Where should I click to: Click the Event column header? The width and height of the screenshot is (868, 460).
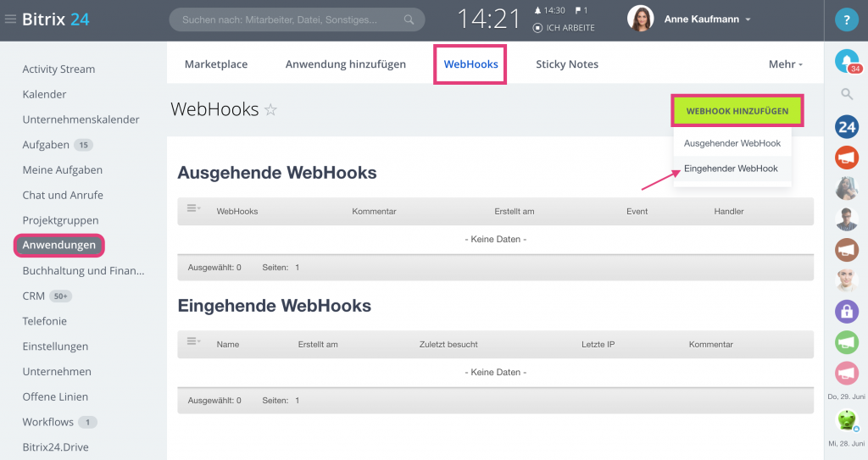pyautogui.click(x=637, y=212)
